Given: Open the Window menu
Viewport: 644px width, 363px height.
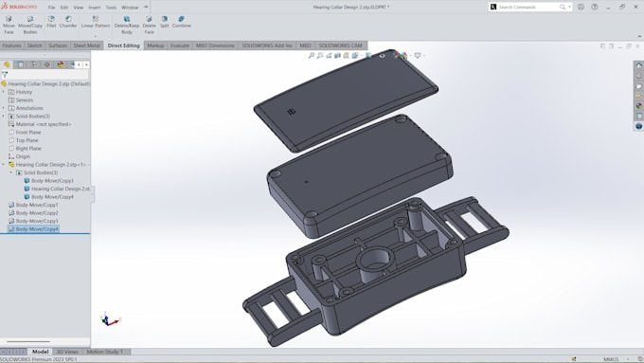Looking at the screenshot, I should pos(130,8).
